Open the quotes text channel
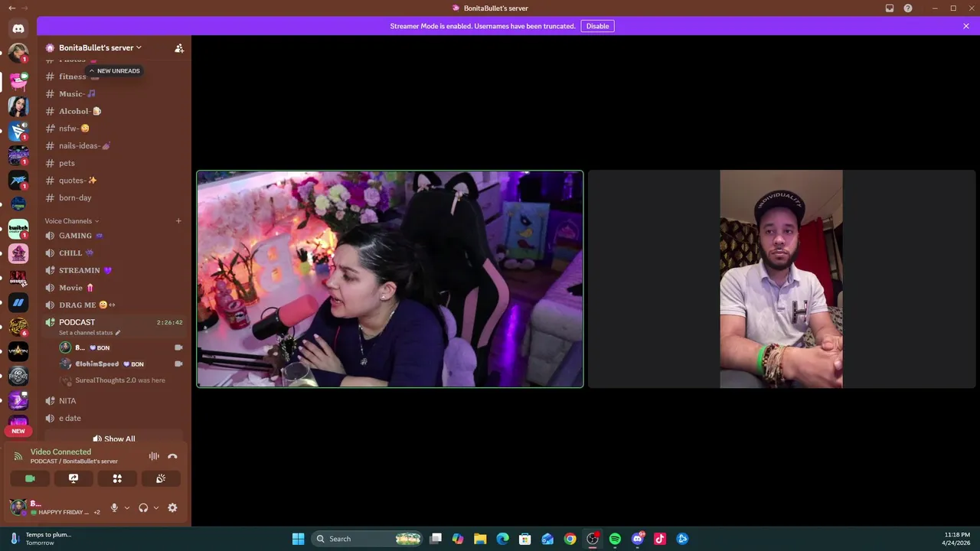Image resolution: width=980 pixels, height=551 pixels. pos(115,181)
